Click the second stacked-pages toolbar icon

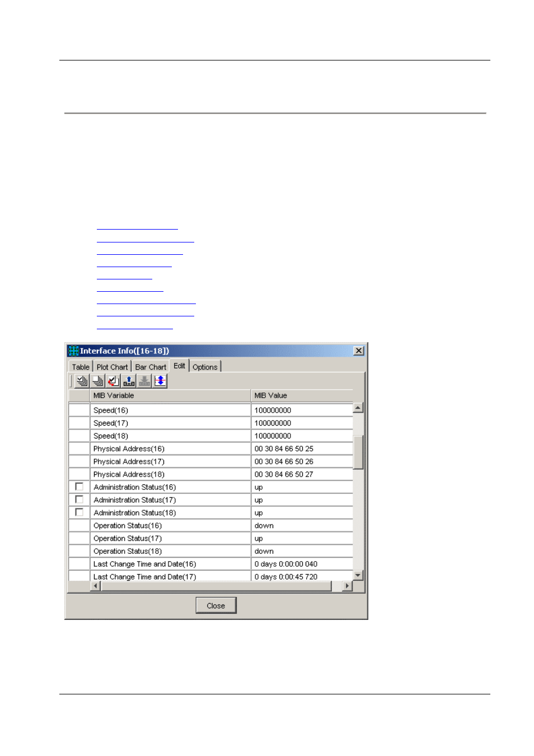[x=98, y=381]
